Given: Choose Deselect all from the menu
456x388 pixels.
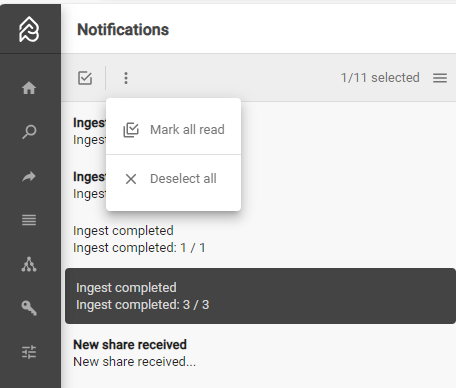Looking at the screenshot, I should (x=173, y=179).
